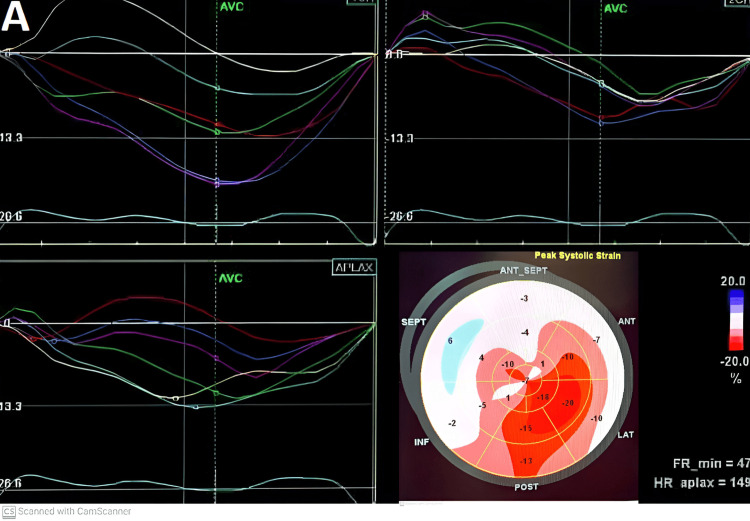Select the LAT label on bull's-eye
750x521 pixels.
[x=626, y=434]
